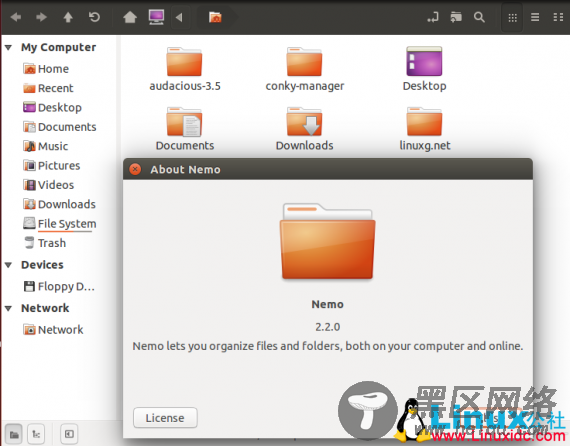Screen dimensions: 570x446
Task: Switch to list view
Action: pyautogui.click(x=535, y=17)
